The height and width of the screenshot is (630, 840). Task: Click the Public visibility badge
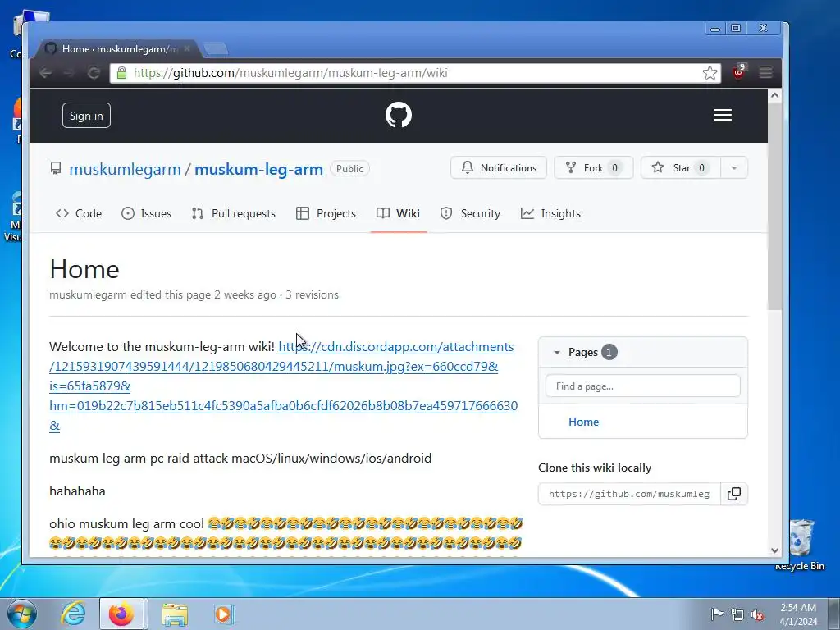tap(349, 169)
